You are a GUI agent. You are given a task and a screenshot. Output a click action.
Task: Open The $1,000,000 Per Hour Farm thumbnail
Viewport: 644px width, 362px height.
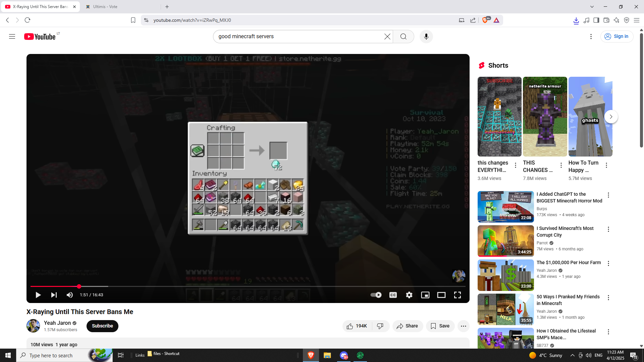coord(505,275)
